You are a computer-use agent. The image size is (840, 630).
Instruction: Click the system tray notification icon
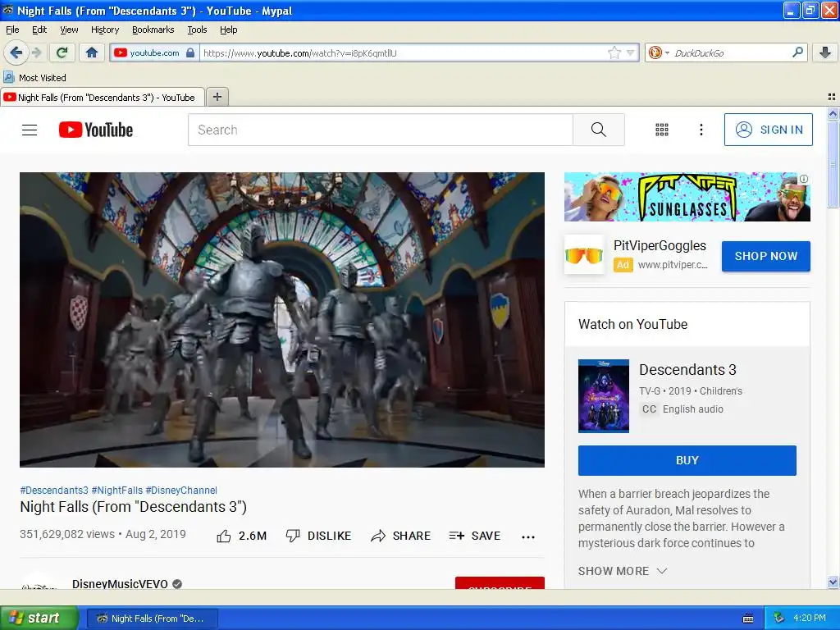778,618
